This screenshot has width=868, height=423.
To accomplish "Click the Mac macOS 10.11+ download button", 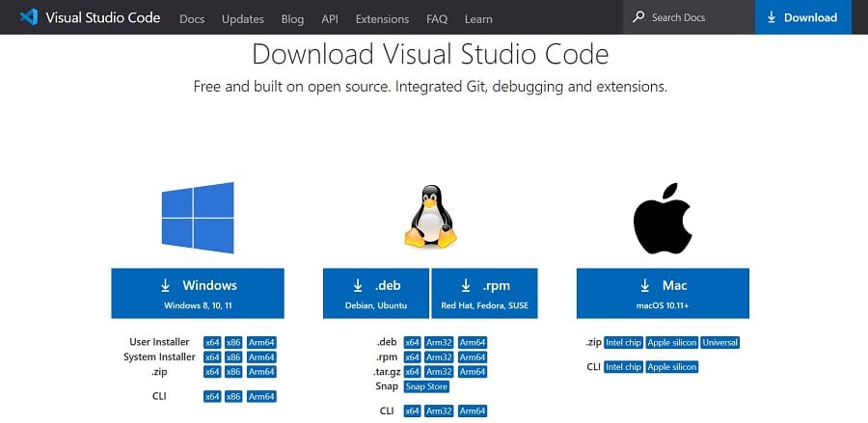I will click(x=663, y=293).
